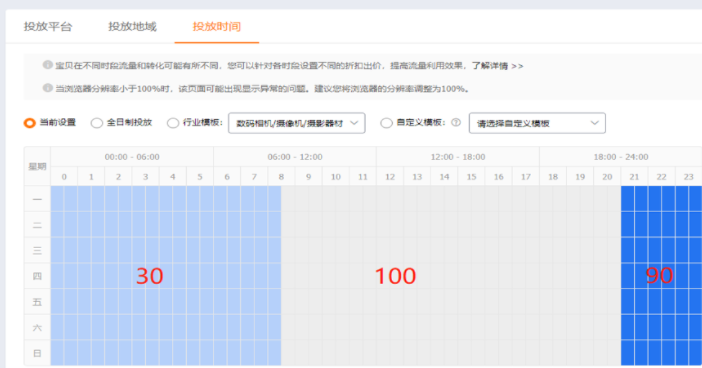Click the help icon next to 自定义模板
702x368 pixels.
pyautogui.click(x=456, y=122)
